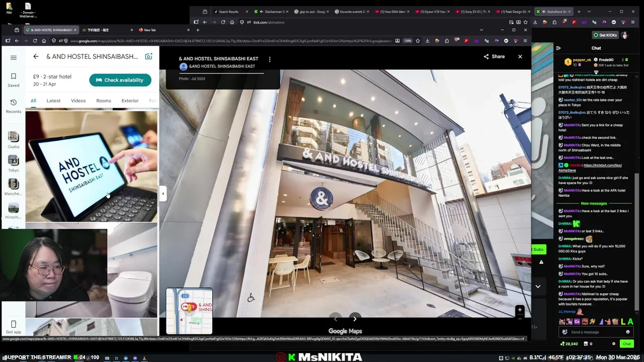Open the chat settings gear icon
The width and height of the screenshot is (644, 362).
[x=613, y=344]
